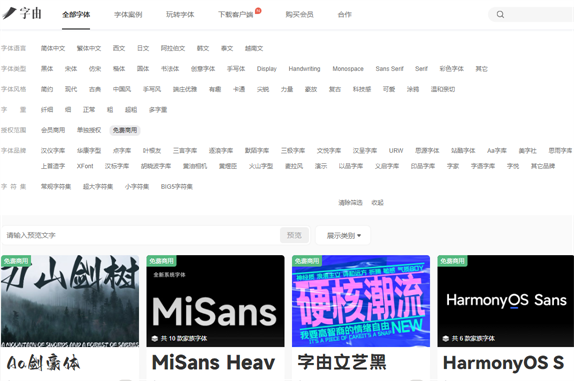This screenshot has height=381, width=574.
Task: Click the MiSans Heavy font name
Action: (213, 363)
